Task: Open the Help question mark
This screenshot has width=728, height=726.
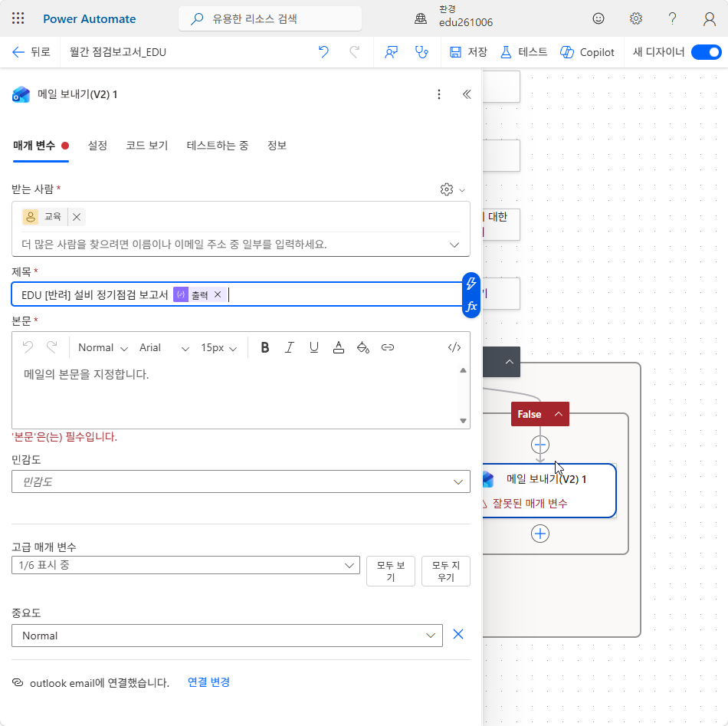Action: [672, 18]
